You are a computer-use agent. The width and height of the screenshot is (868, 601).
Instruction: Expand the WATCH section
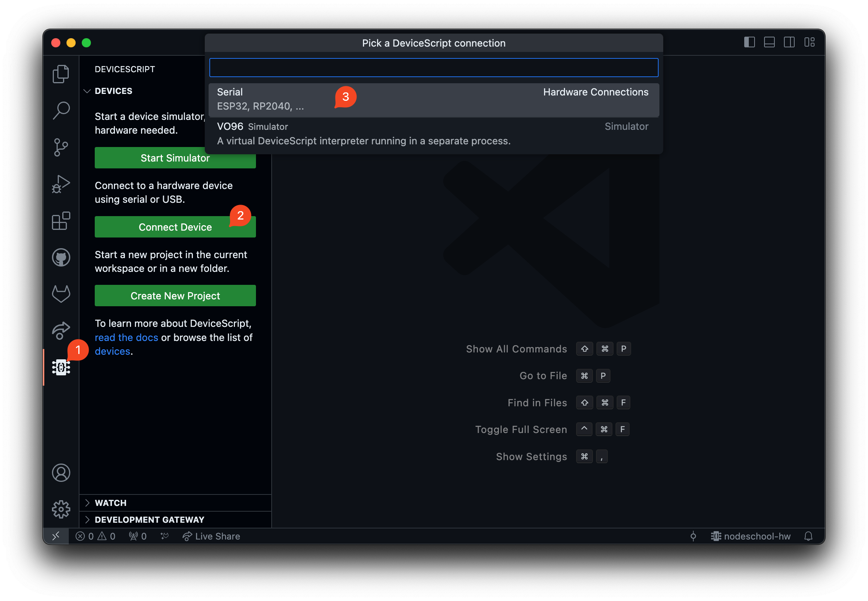110,503
